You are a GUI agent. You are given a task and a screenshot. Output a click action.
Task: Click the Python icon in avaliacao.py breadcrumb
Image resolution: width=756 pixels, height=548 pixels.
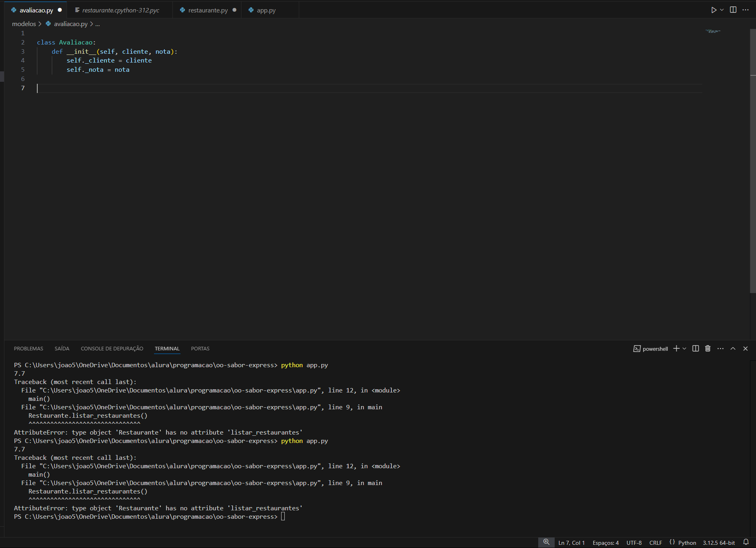click(48, 24)
